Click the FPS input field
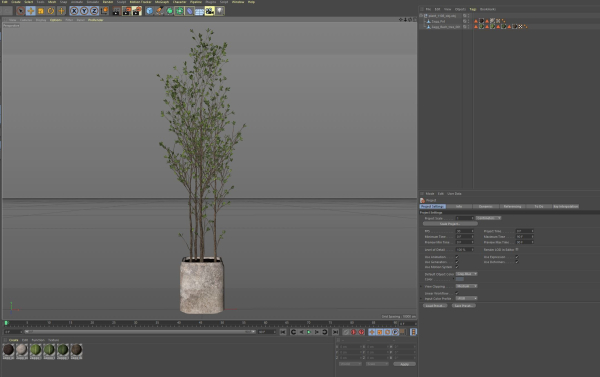This screenshot has height=377, width=600. point(465,231)
